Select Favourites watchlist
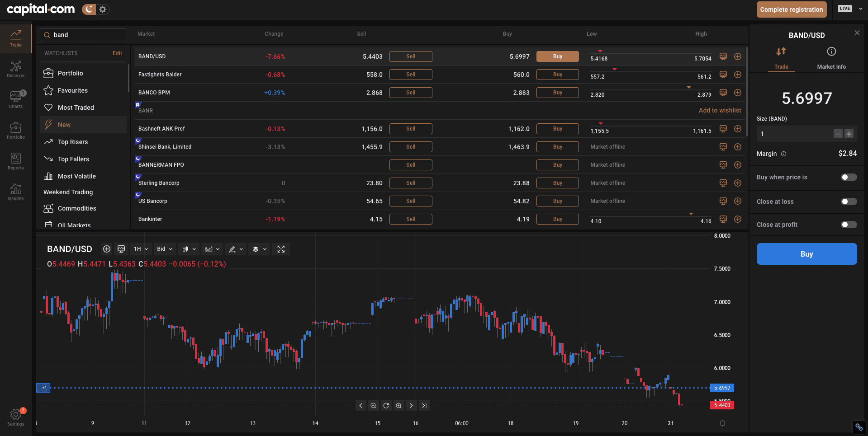Screen dimensions: 868x436 coord(83,90)
